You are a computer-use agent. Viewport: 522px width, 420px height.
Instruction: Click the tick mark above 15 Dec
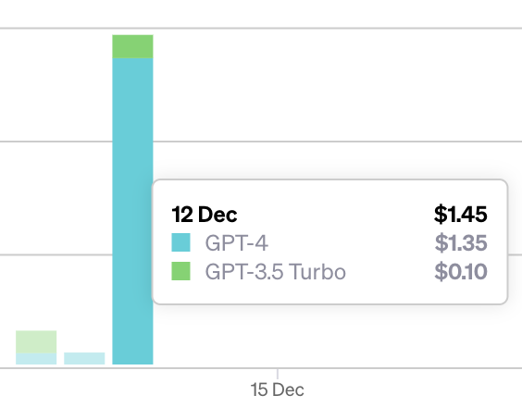tap(278, 374)
